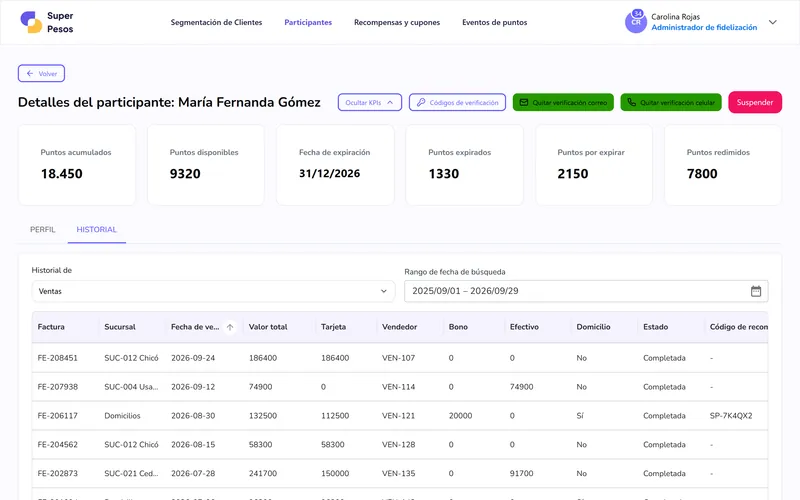This screenshot has height=500, width=800.
Task: Click the Efectivo column header
Action: pos(524,327)
